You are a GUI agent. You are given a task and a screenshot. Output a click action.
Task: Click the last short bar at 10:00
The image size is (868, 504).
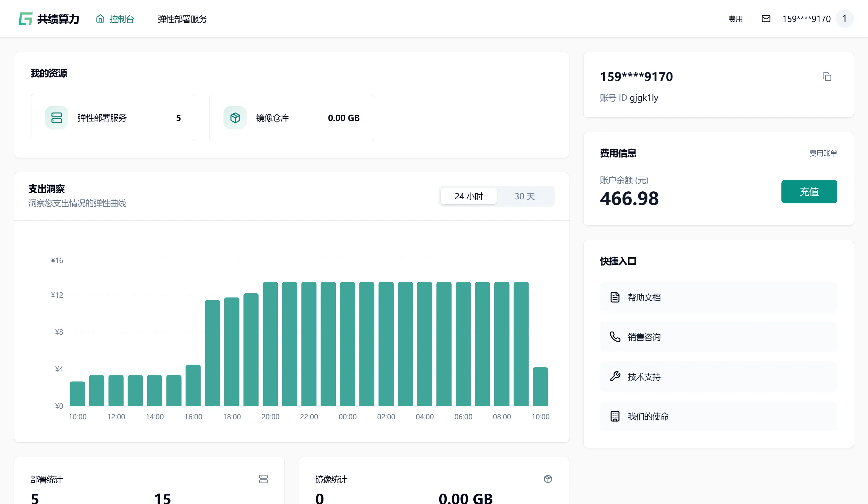(x=540, y=387)
